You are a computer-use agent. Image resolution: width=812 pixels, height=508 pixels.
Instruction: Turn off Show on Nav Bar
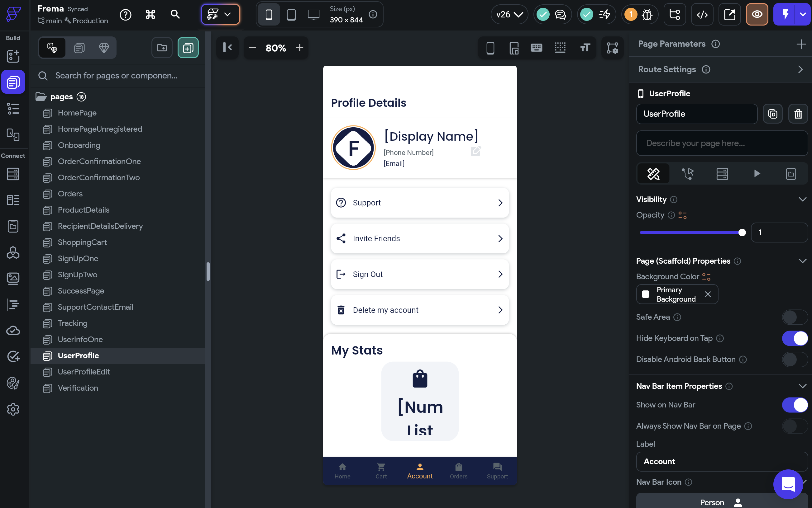795,405
